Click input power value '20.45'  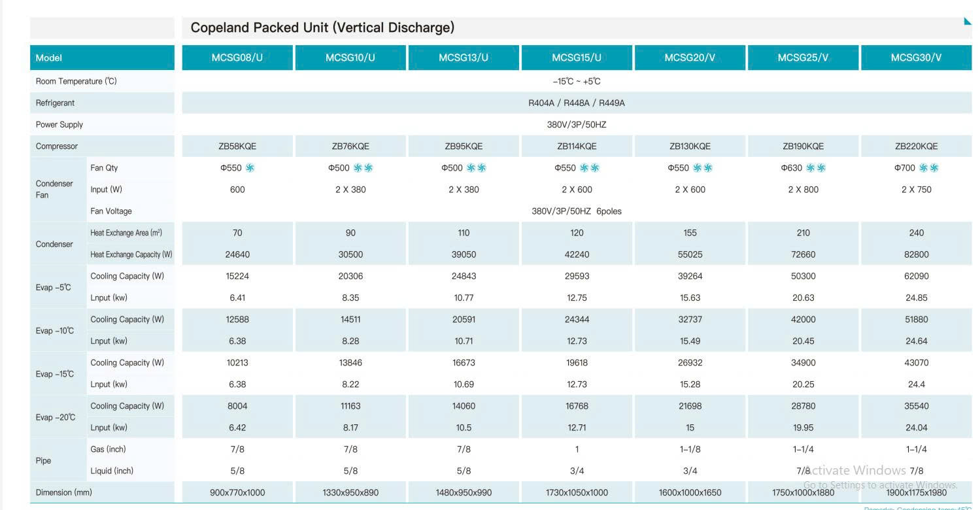coord(803,341)
